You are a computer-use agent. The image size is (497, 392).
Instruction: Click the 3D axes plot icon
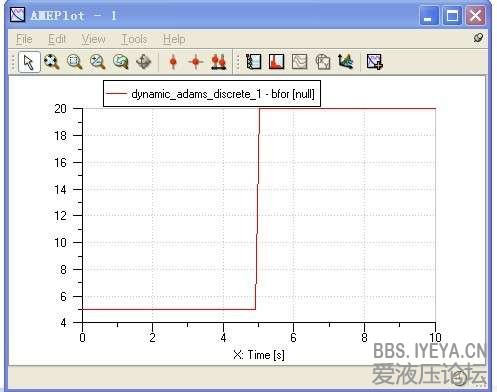pyautogui.click(x=345, y=62)
